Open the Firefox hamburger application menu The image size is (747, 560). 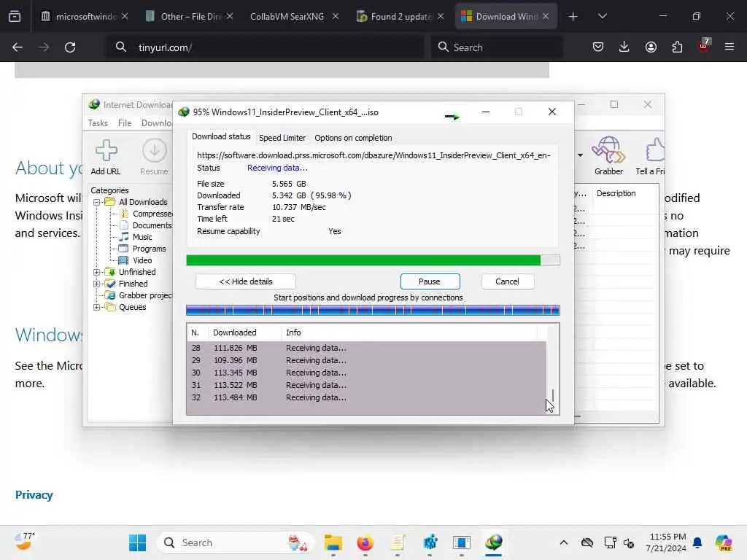[x=729, y=47]
